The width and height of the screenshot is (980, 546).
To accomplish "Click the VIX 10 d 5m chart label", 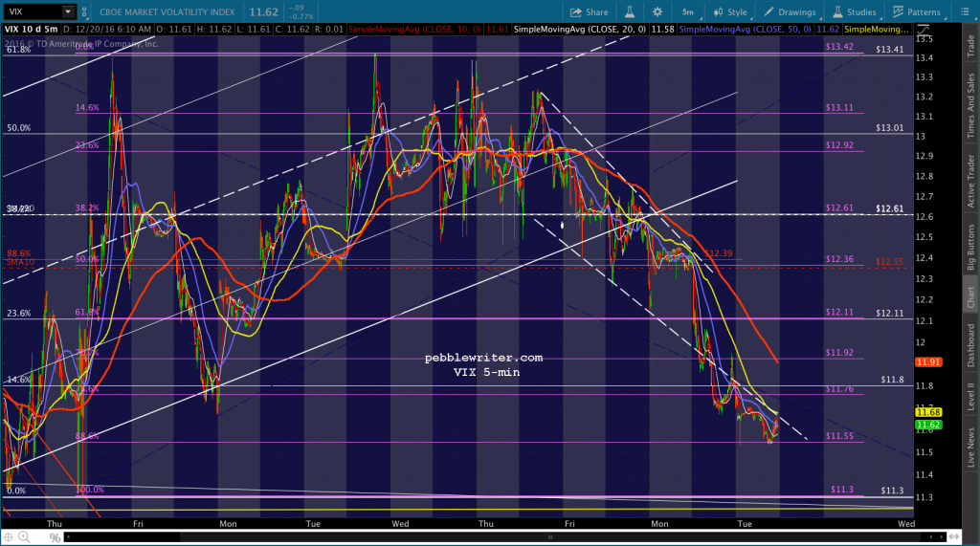I will 32,30.
